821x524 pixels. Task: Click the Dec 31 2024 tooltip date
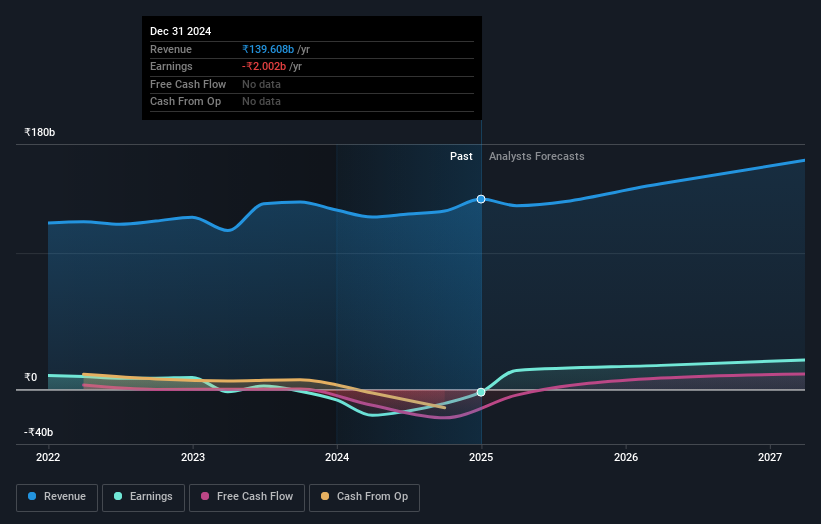(x=181, y=31)
